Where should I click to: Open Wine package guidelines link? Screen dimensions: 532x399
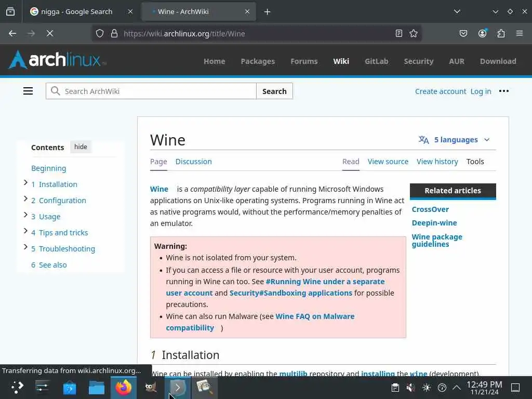(x=437, y=241)
